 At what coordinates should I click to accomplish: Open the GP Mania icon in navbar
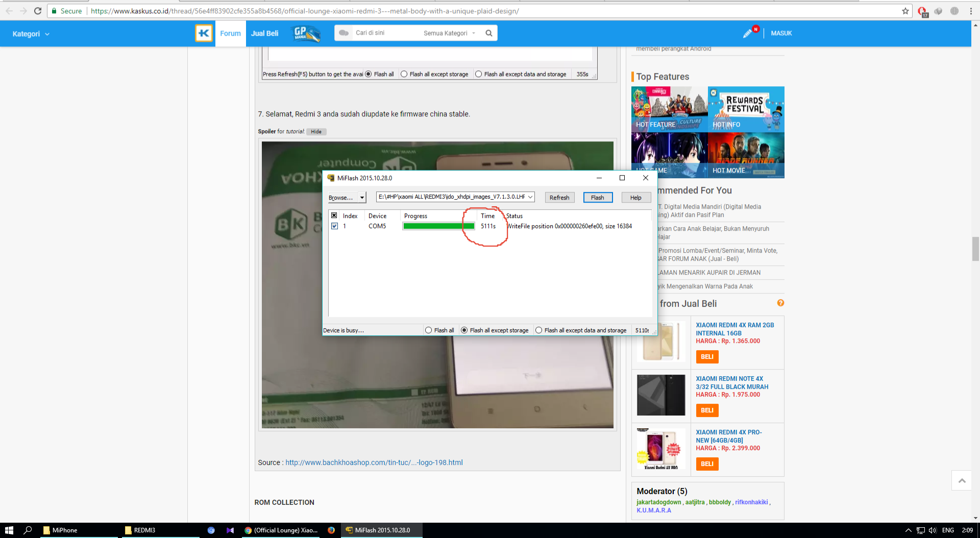[306, 33]
